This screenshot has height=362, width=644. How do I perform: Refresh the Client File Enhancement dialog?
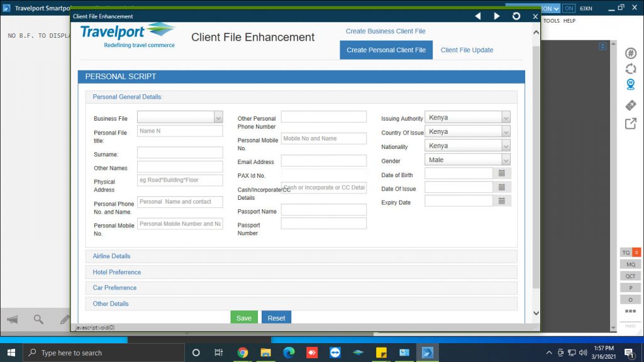[x=516, y=16]
